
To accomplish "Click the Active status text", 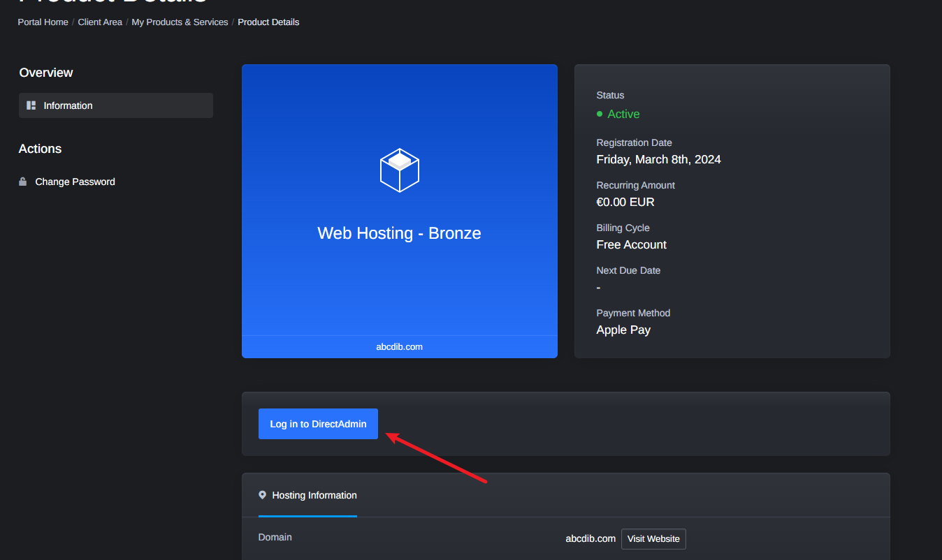I will tap(623, 114).
